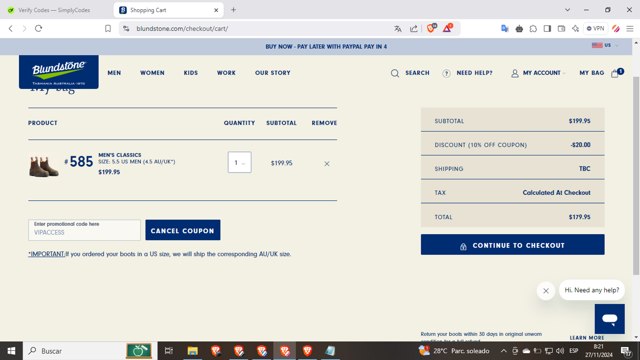Click the Need Help question icon
640x360 pixels.
[447, 73]
